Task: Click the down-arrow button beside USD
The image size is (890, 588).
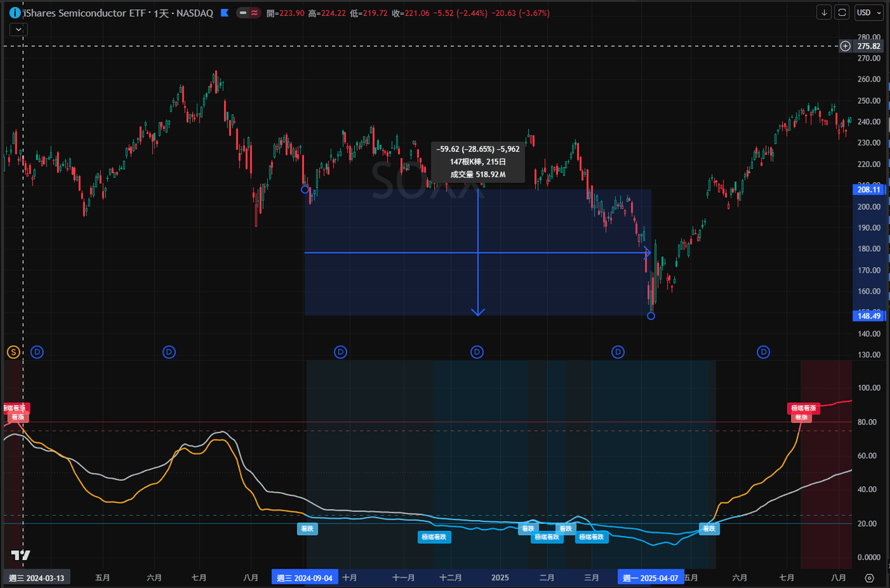Action: click(x=825, y=13)
